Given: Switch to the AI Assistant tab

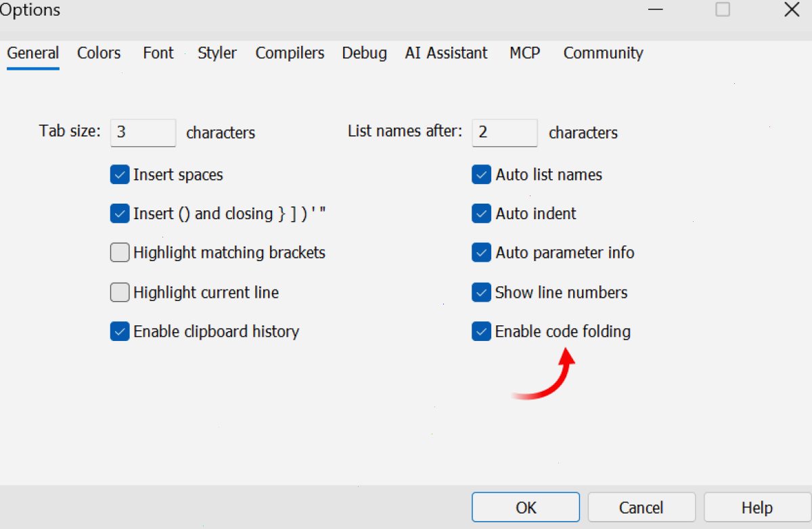Looking at the screenshot, I should pos(447,53).
